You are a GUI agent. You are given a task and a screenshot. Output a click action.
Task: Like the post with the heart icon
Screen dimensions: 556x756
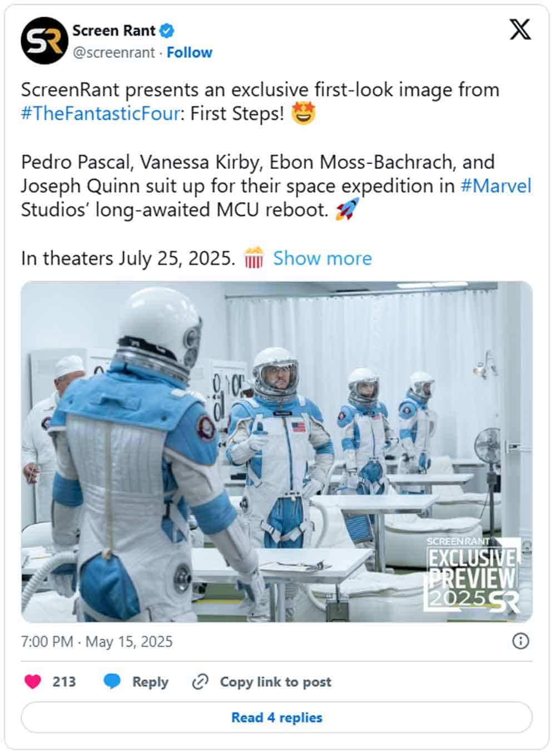point(33,682)
